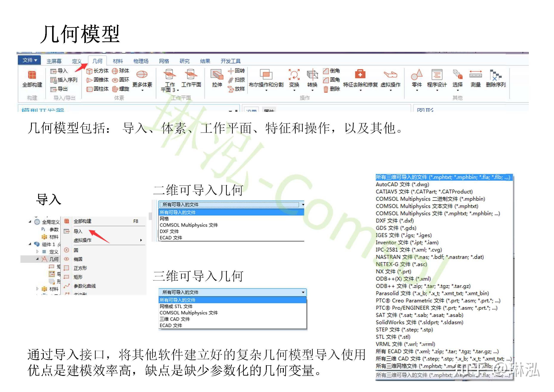Choose 导入 in the context menu
Viewport: 554px width, 392px height.
[x=78, y=231]
